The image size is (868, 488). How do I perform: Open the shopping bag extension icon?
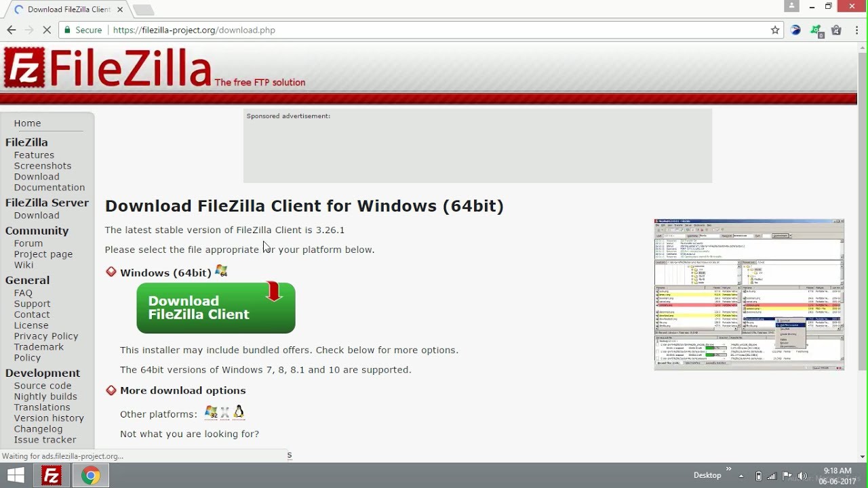(x=836, y=30)
